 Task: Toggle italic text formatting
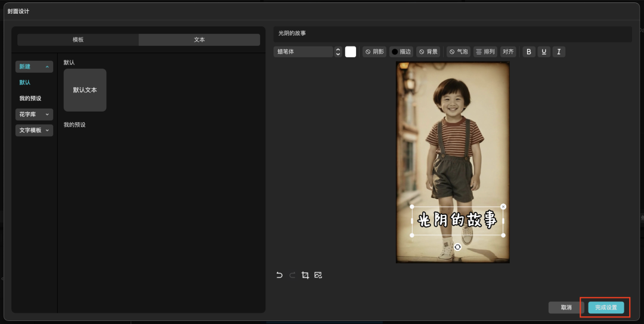pyautogui.click(x=559, y=52)
